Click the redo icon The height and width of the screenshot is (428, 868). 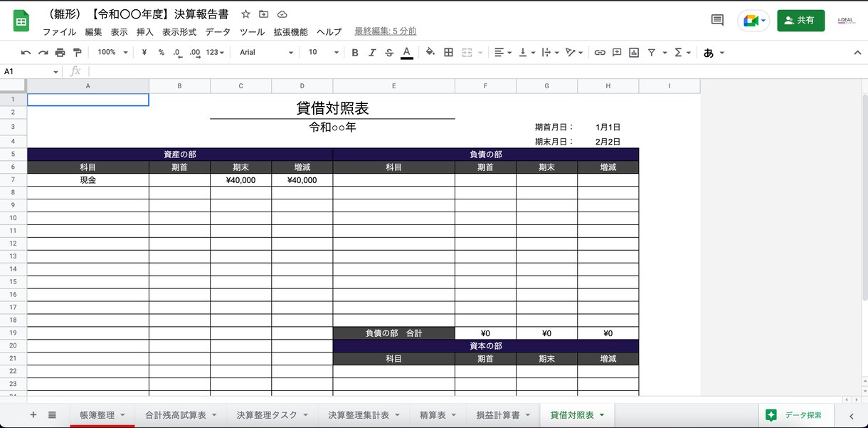(x=43, y=53)
